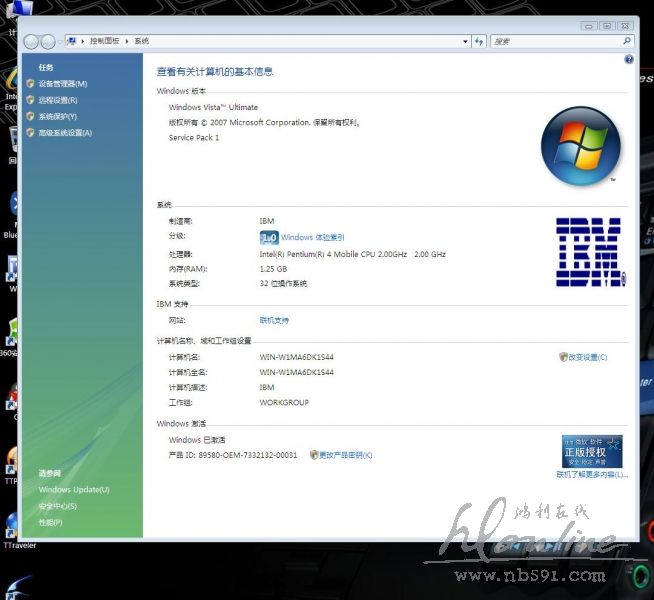Open 系统保护(Y) from the tasks list

[x=57, y=116]
